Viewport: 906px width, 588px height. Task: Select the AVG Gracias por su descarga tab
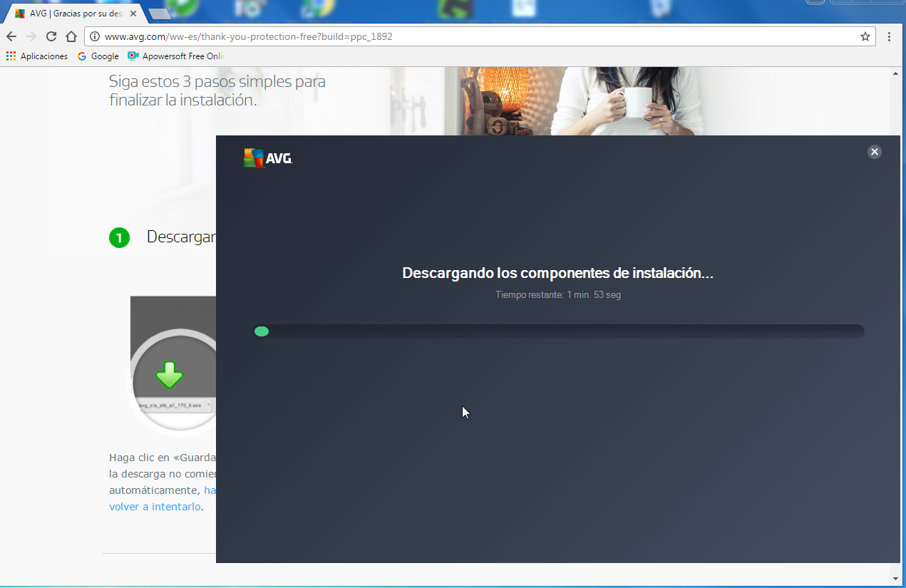[x=73, y=14]
